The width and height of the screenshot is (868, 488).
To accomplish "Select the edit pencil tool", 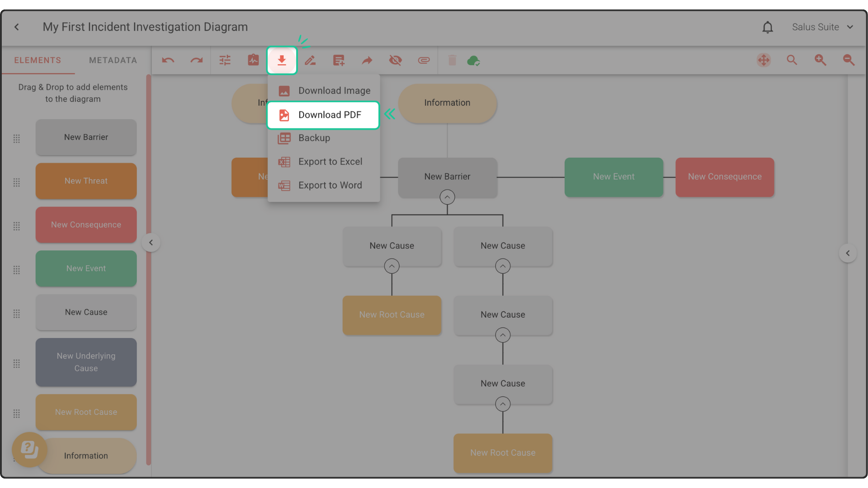I will (310, 60).
